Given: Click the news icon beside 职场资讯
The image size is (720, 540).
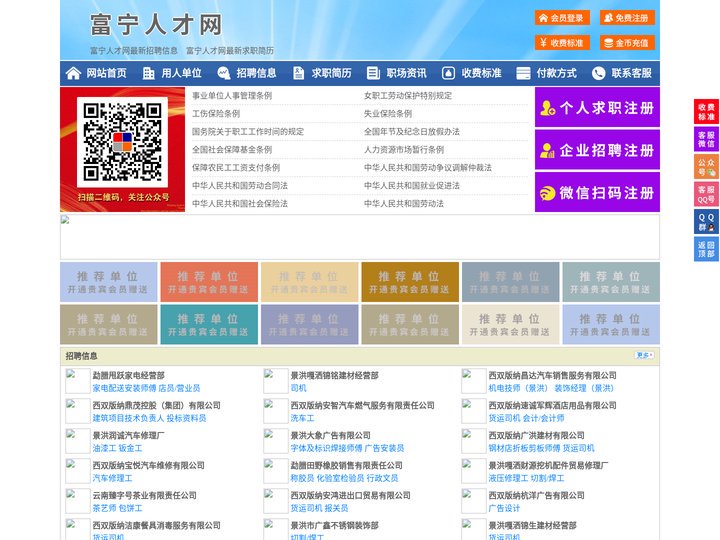Looking at the screenshot, I should 373,73.
